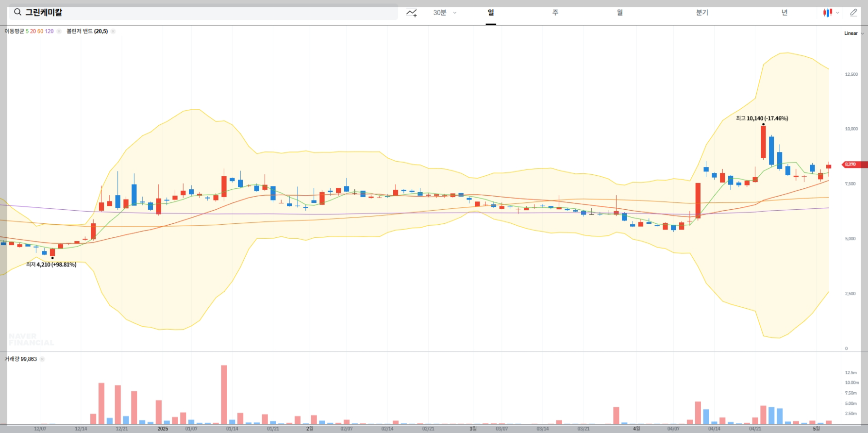This screenshot has height=433, width=868.
Task: Focus the 그린케미칼 stock search field
Action: [203, 13]
